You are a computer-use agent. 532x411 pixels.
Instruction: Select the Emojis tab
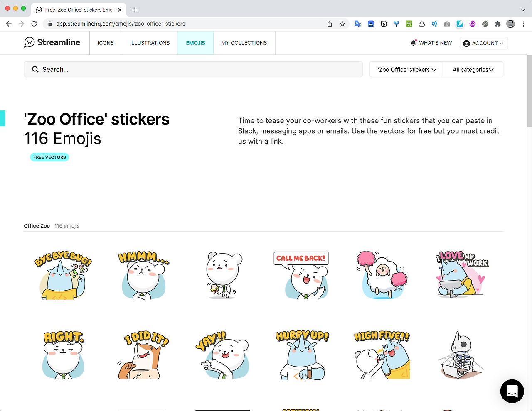[196, 43]
